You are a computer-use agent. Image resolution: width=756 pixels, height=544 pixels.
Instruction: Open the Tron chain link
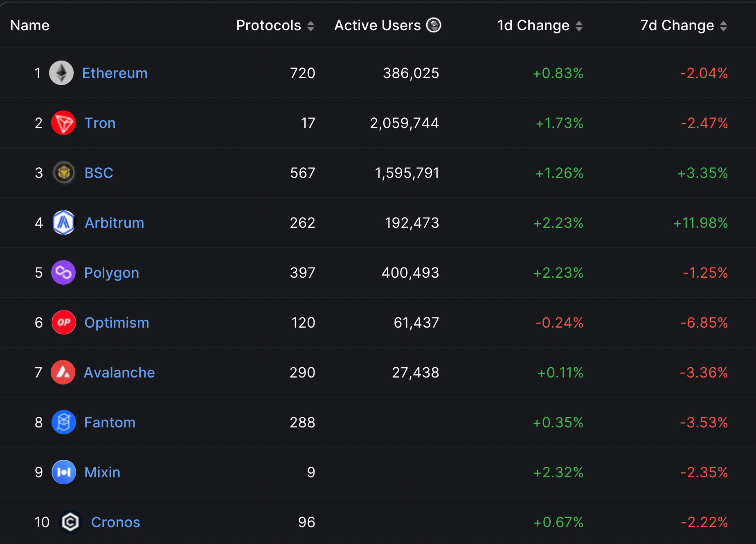[x=100, y=123]
